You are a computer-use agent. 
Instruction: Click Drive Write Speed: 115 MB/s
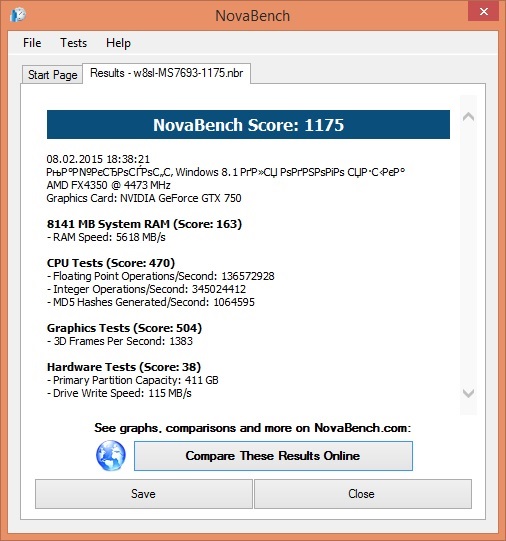pyautogui.click(x=119, y=393)
